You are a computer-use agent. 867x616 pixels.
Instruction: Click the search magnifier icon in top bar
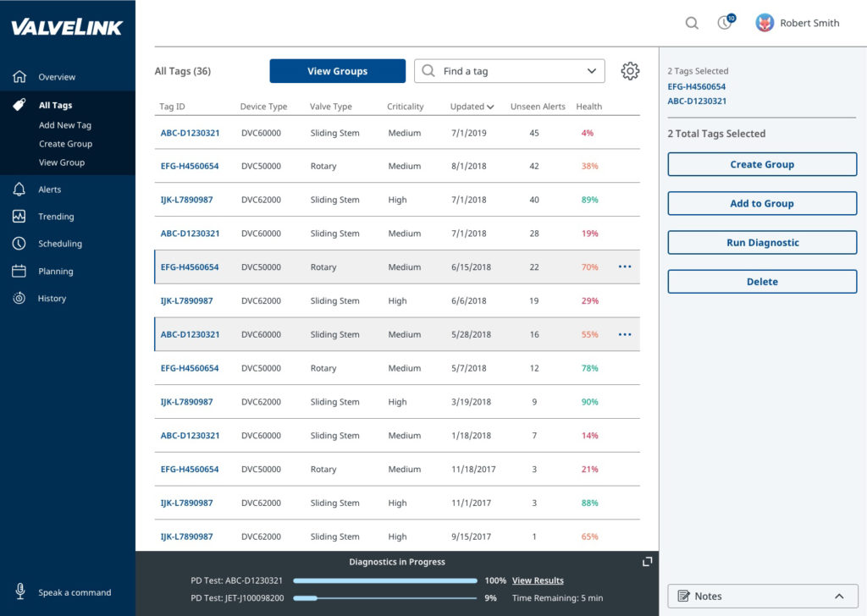(x=692, y=24)
